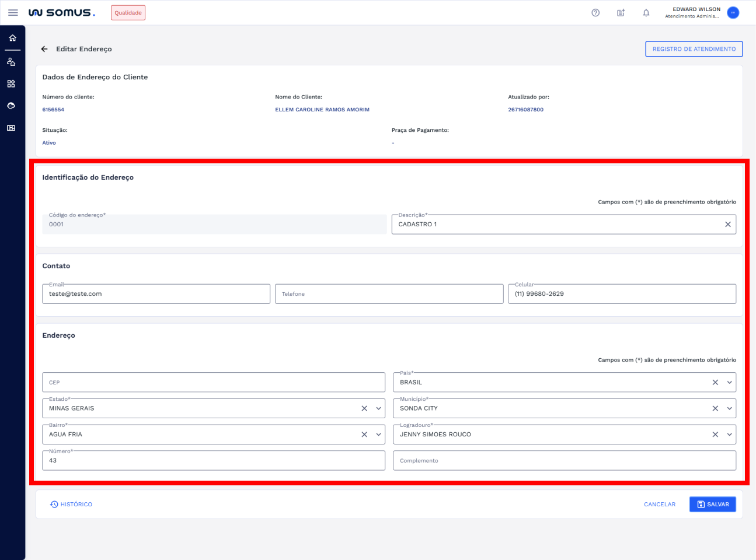Open the person-with-house sidebar icon
756x560 pixels.
click(11, 62)
